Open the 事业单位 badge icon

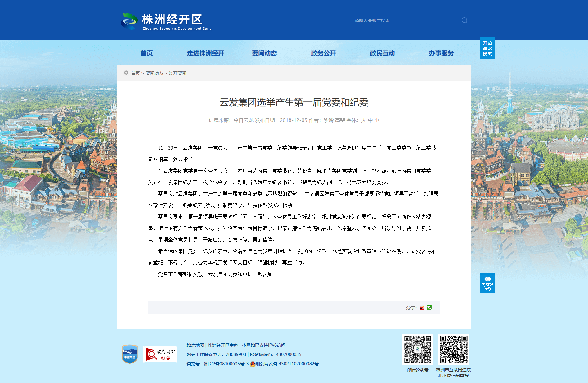click(x=130, y=354)
